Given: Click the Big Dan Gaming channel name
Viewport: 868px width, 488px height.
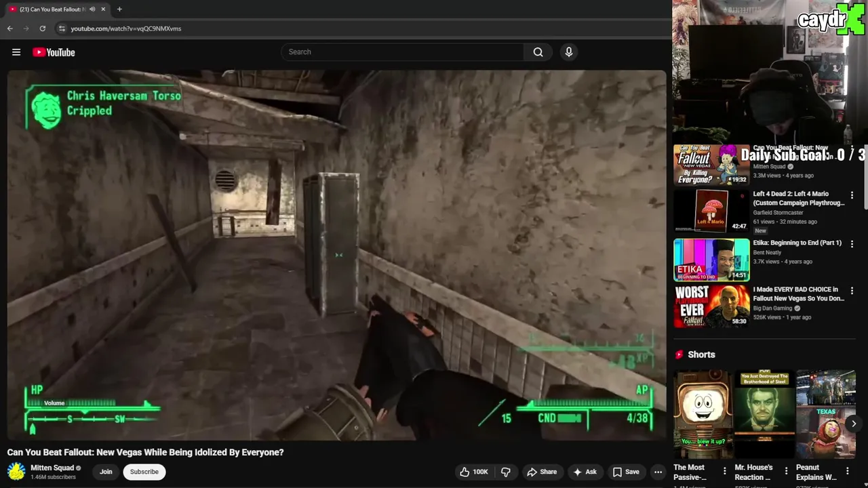Looking at the screenshot, I should pyautogui.click(x=772, y=308).
